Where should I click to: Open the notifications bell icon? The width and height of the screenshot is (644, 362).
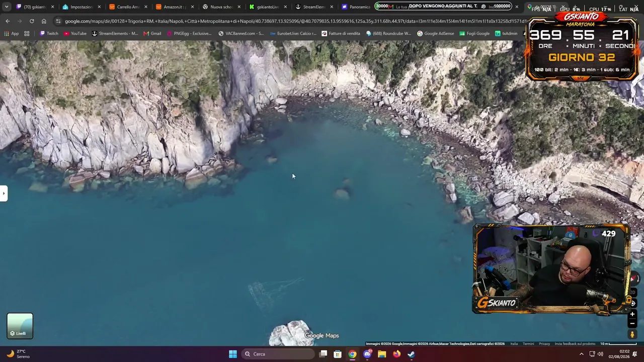click(635, 354)
